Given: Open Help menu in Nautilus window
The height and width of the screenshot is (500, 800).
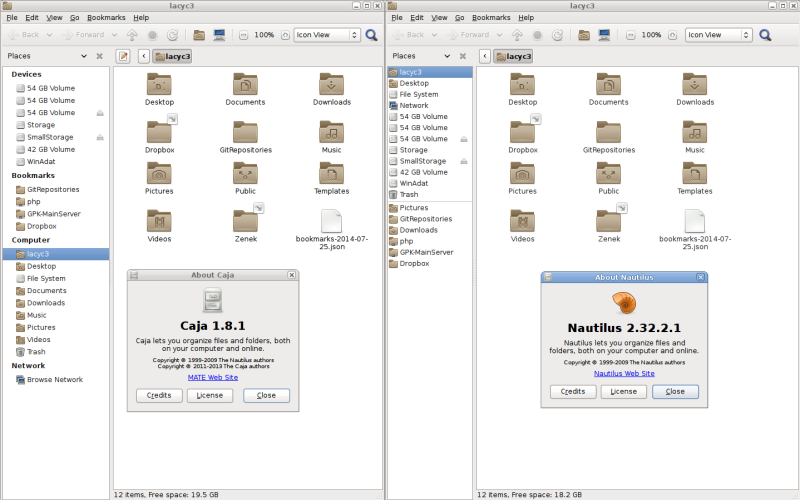Looking at the screenshot, I should 526,17.
